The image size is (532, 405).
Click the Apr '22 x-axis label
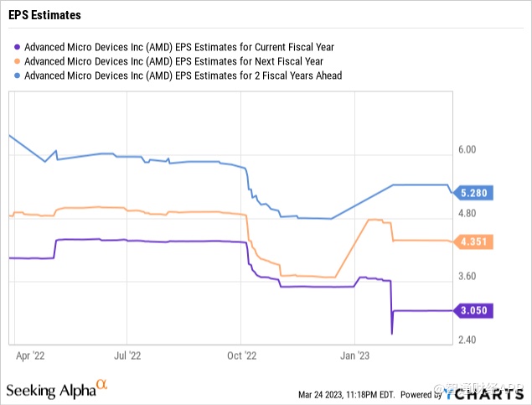(x=29, y=355)
